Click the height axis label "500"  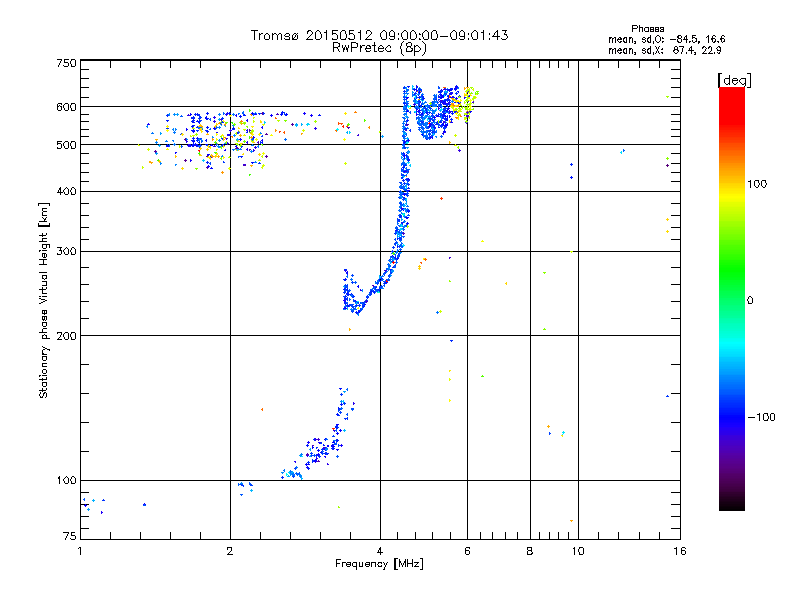[x=66, y=145]
